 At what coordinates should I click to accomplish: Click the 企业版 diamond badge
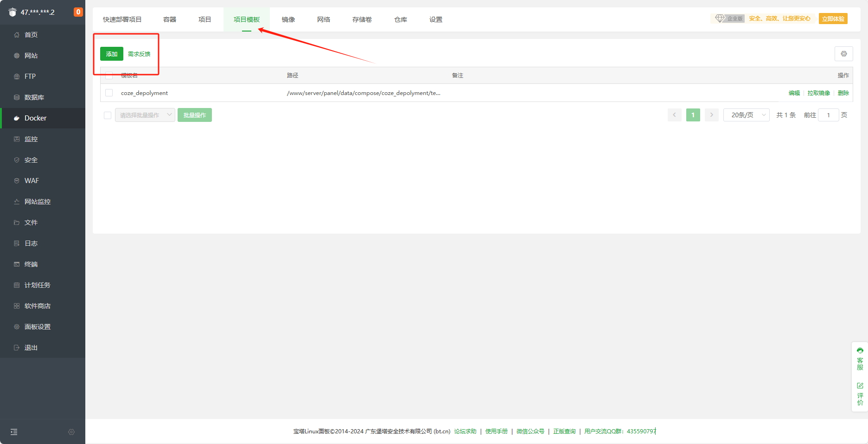click(x=729, y=19)
